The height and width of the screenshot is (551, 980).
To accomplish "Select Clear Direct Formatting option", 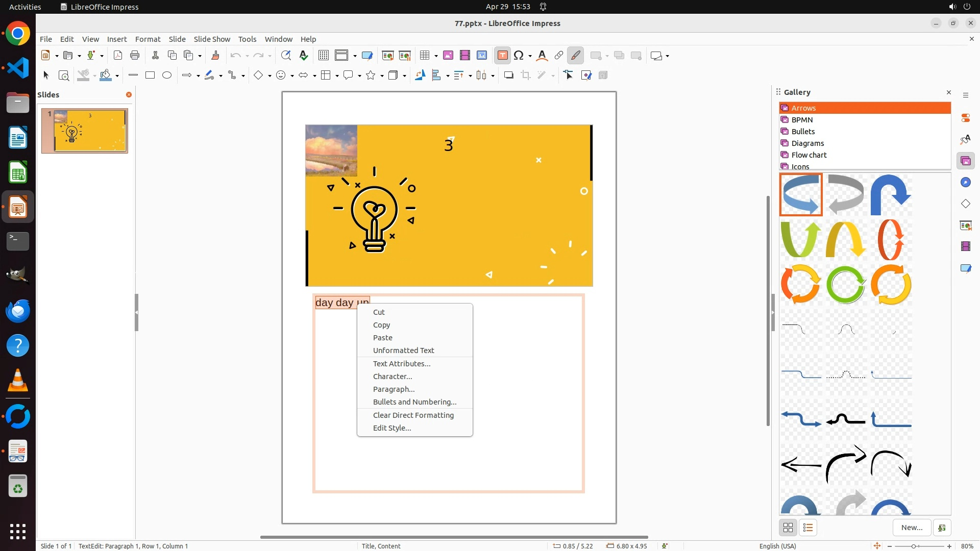I will [413, 415].
